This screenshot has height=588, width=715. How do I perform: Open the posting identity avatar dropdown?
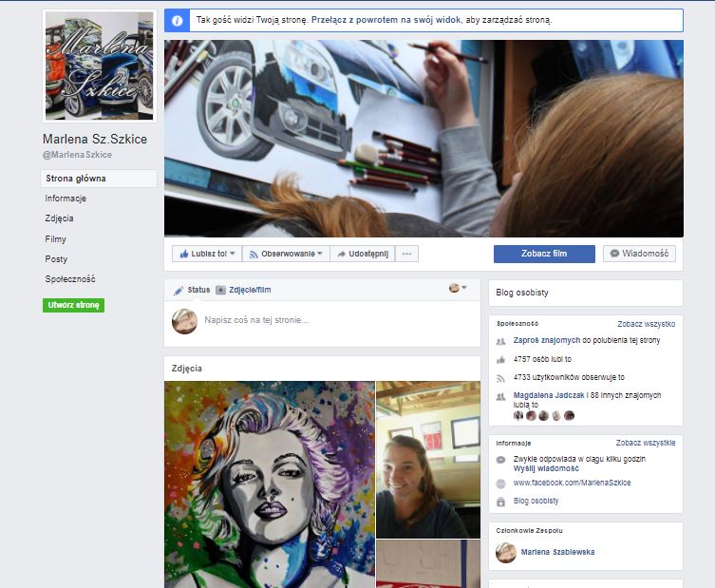pos(458,288)
